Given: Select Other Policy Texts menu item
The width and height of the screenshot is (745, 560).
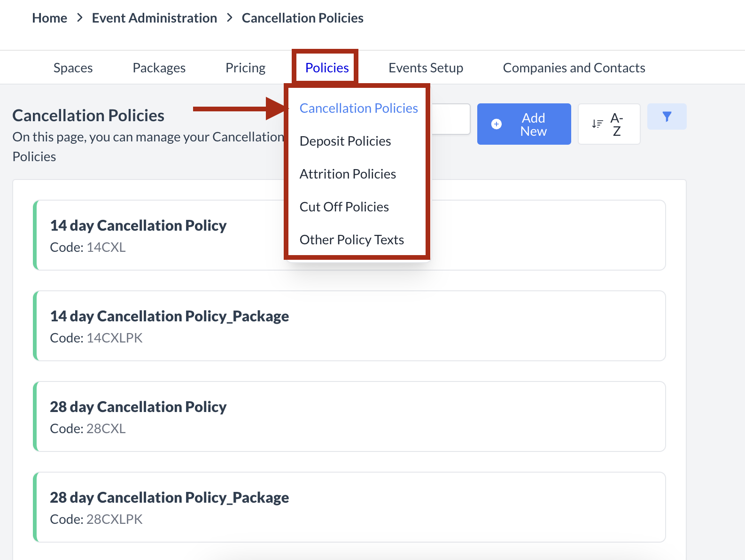Looking at the screenshot, I should 351,240.
